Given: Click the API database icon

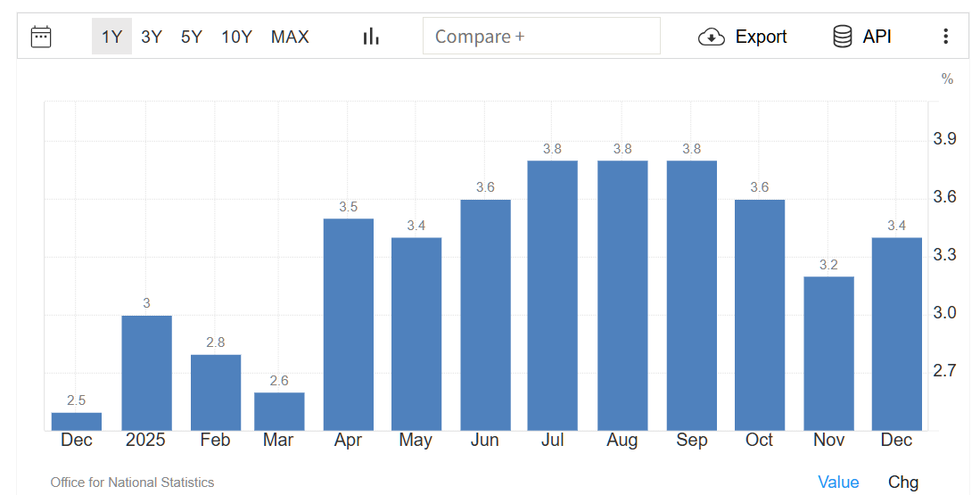Looking at the screenshot, I should [x=842, y=37].
